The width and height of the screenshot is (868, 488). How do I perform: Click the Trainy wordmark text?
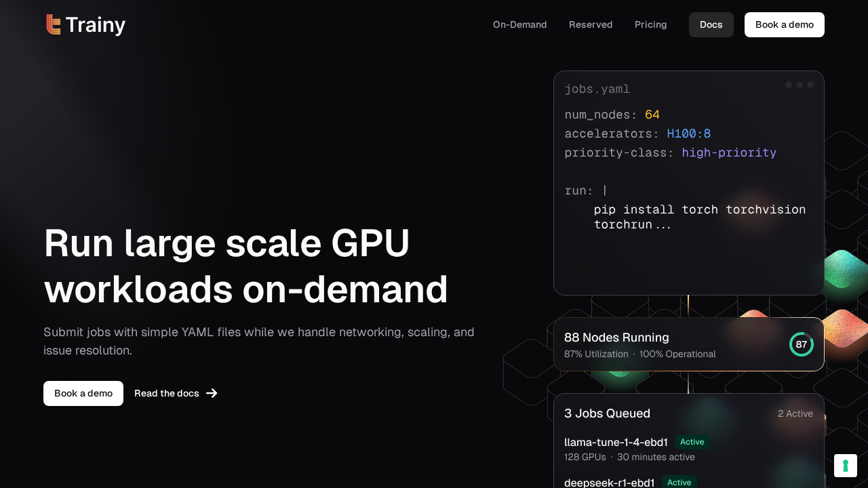point(96,25)
